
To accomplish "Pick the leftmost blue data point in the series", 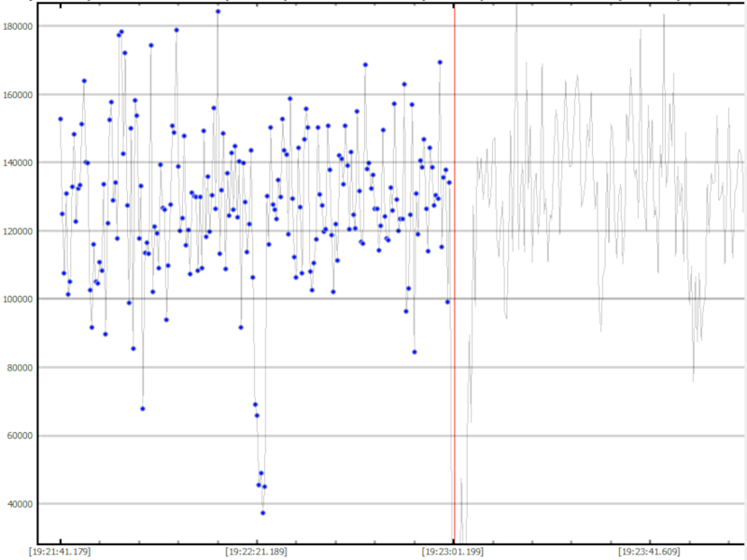I will pyautogui.click(x=61, y=119).
